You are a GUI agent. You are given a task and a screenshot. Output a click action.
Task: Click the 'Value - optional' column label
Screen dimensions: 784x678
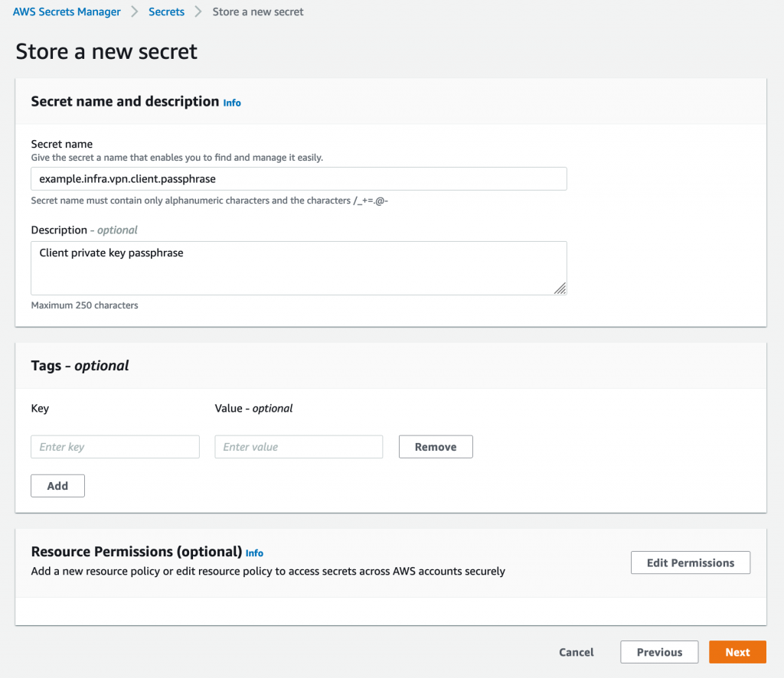253,408
